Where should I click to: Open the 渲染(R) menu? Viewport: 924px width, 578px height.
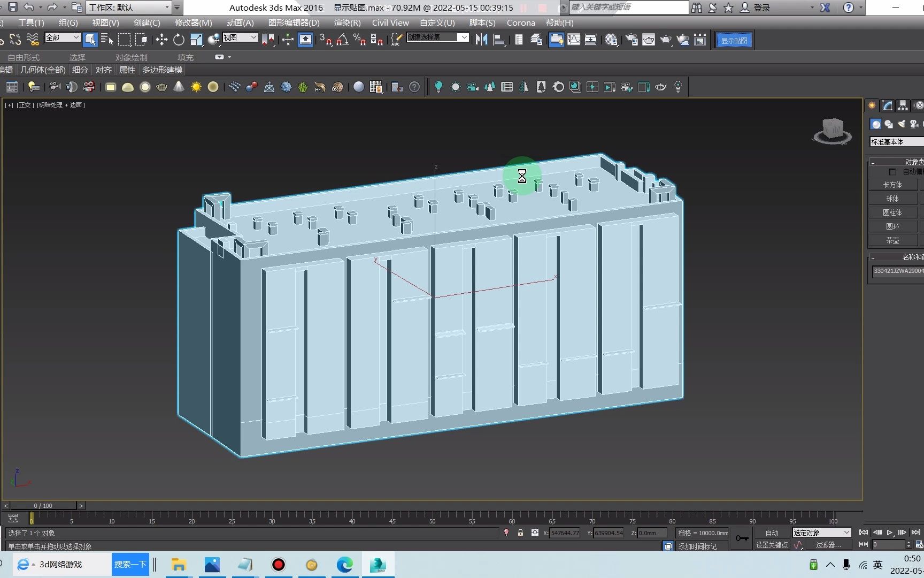point(347,22)
